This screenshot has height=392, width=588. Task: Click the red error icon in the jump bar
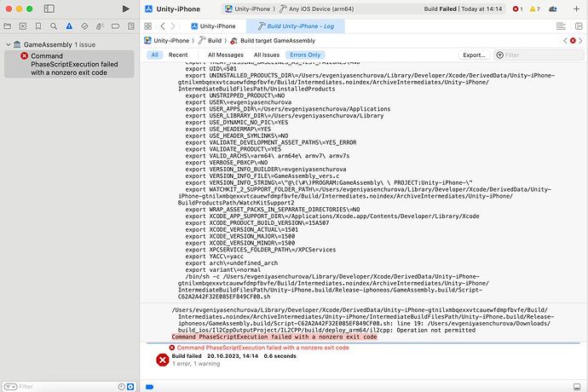[x=573, y=41]
